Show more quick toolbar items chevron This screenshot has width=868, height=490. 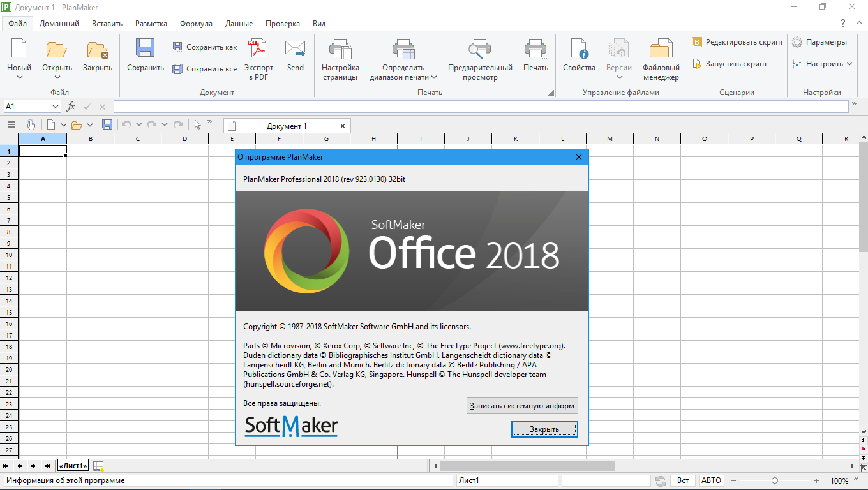click(x=210, y=121)
